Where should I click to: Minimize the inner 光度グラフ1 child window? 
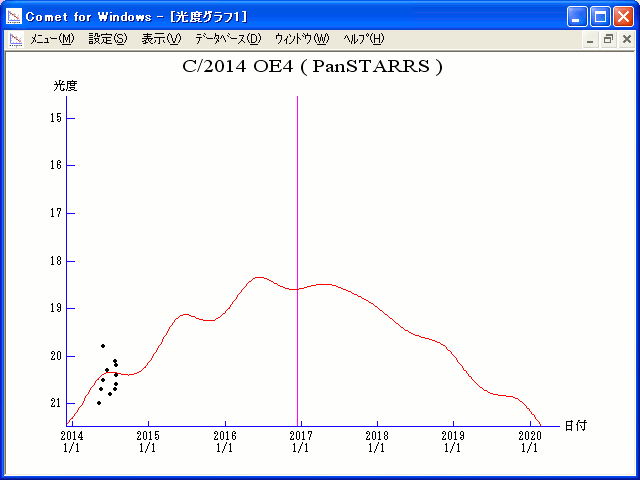(590, 40)
